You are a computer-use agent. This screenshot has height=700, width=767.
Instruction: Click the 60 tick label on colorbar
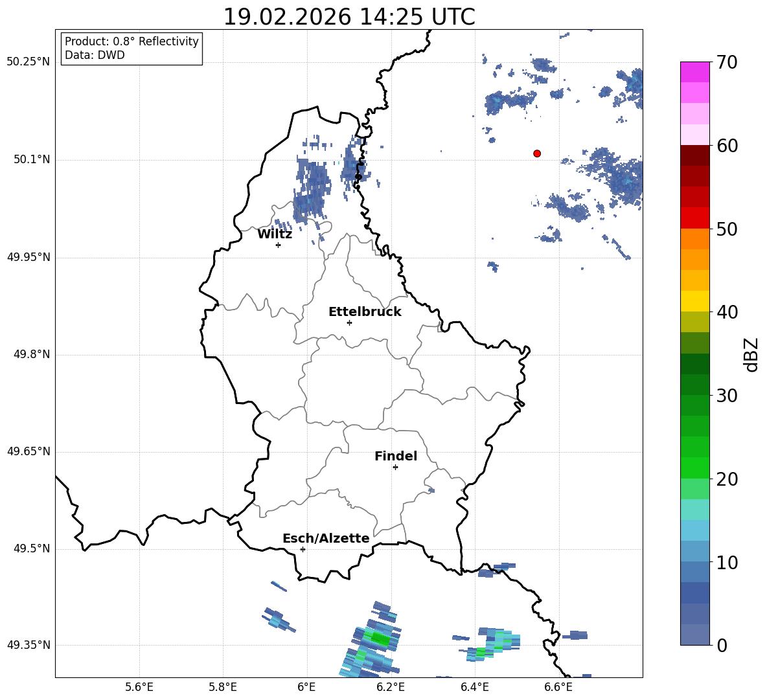[727, 146]
